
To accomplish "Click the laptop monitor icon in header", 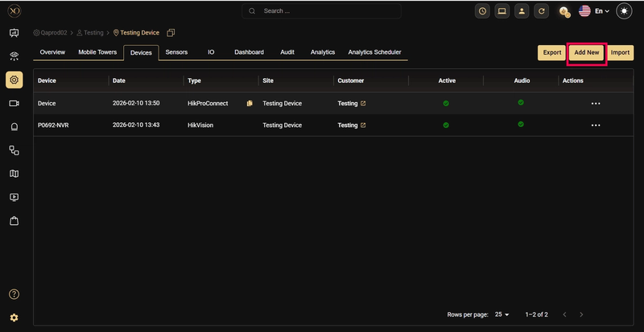I will click(x=502, y=11).
